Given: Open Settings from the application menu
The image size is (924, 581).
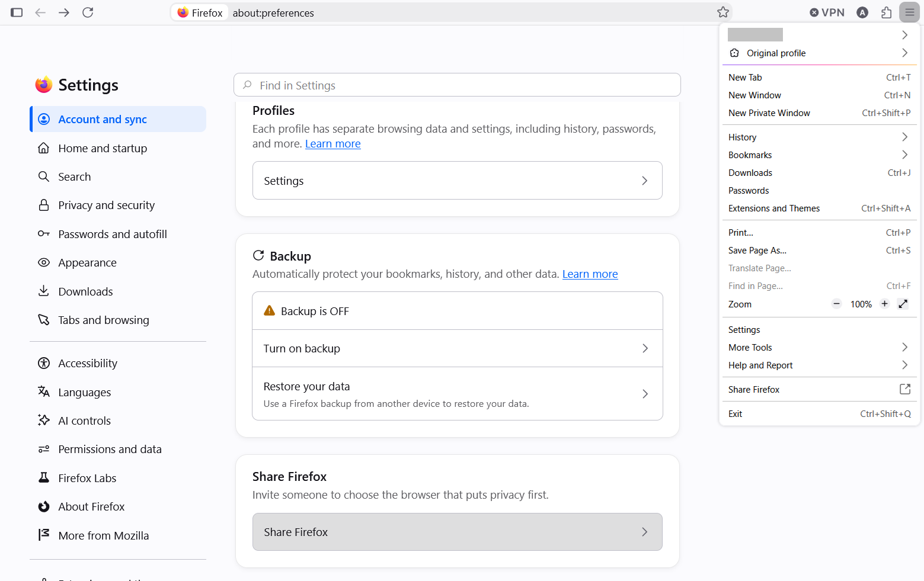Looking at the screenshot, I should [819, 329].
